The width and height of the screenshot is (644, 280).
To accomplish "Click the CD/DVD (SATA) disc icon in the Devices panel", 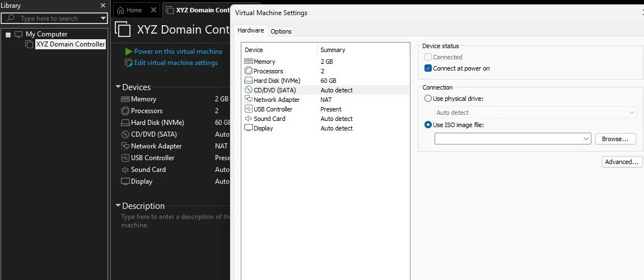I will (x=125, y=134).
